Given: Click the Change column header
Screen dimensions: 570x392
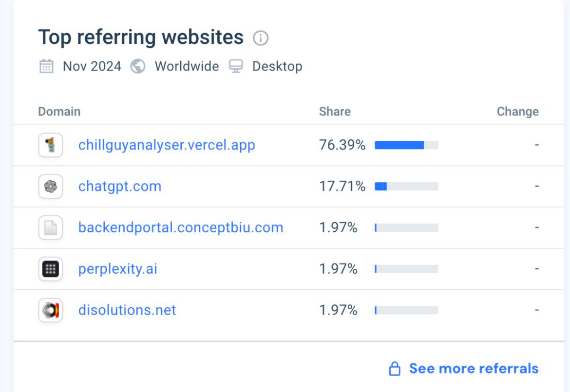Looking at the screenshot, I should (517, 112).
